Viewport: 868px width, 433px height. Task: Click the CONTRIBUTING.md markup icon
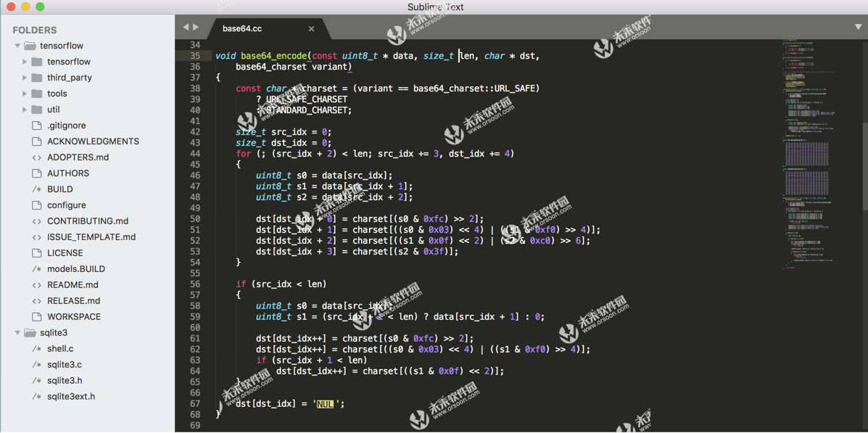[x=37, y=221]
